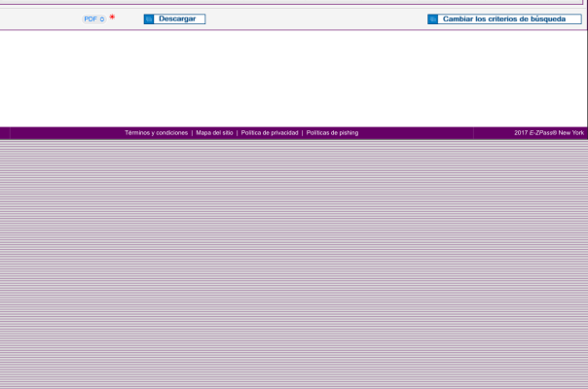
Task: Open the Políticas de pishing link
Action: click(332, 133)
